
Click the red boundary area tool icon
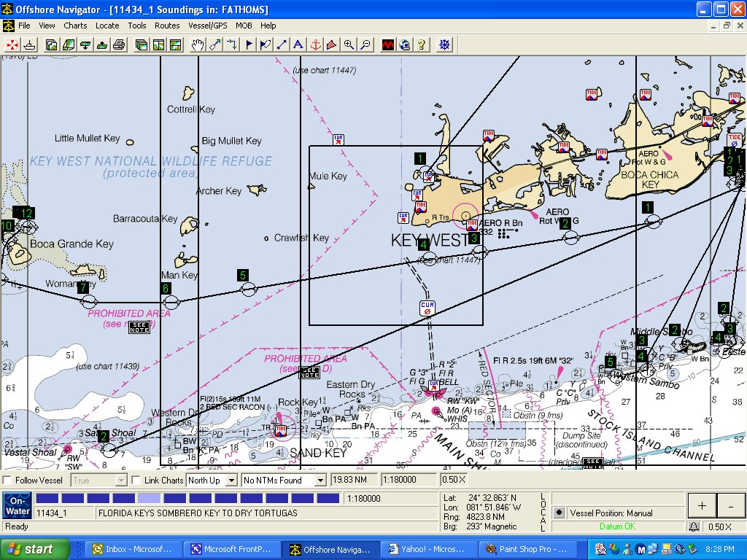pos(332,44)
